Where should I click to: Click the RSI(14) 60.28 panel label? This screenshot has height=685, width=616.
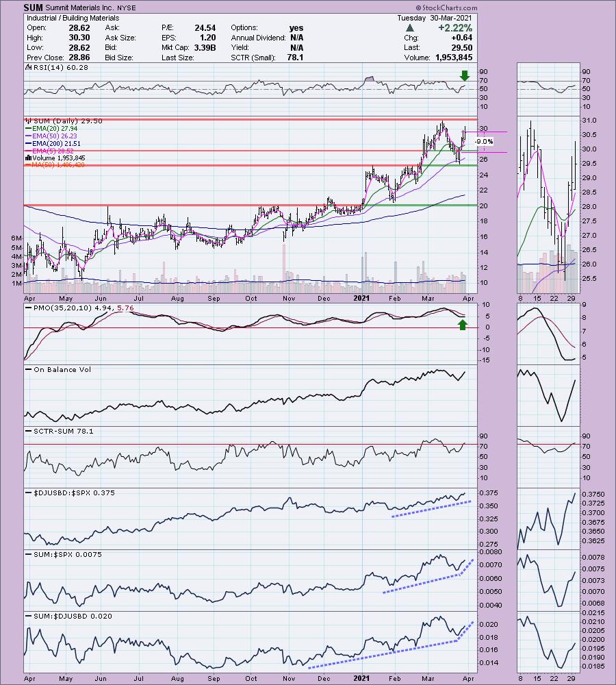pyautogui.click(x=60, y=67)
